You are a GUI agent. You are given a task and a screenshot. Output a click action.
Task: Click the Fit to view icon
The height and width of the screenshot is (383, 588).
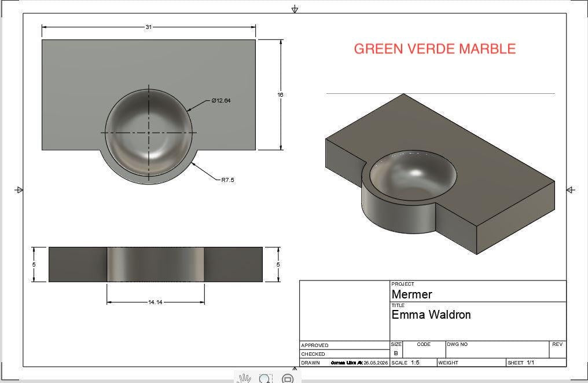[288, 378]
